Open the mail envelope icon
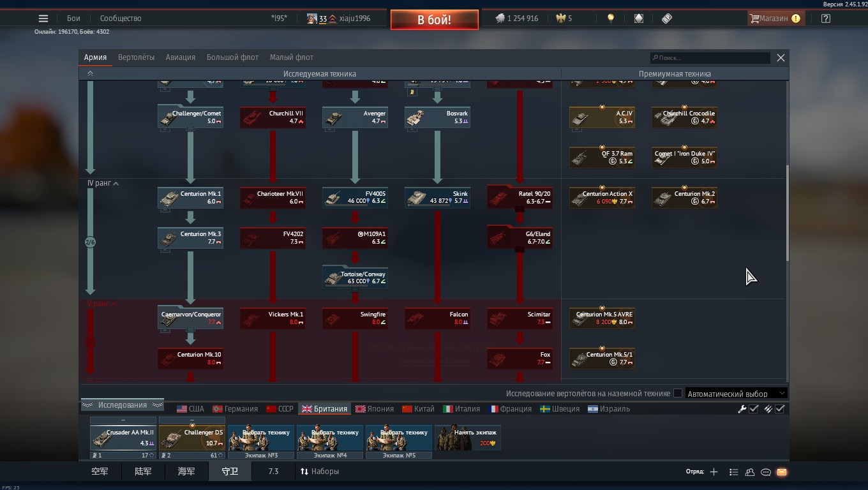868x490 pixels. click(782, 472)
